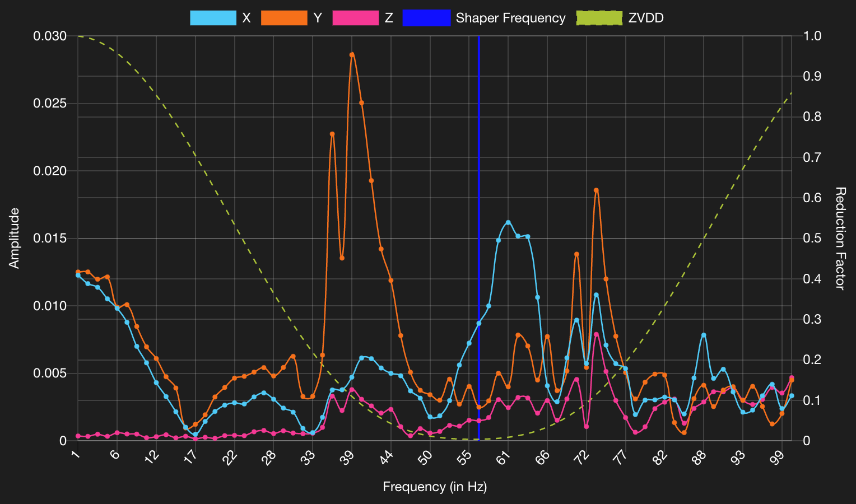Click the 1.0 reduction factor label
Viewport: 856px width, 504px height.
pos(812,36)
